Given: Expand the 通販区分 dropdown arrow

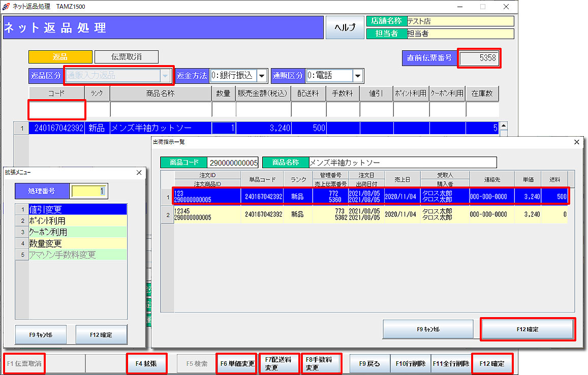Looking at the screenshot, I should coord(358,76).
